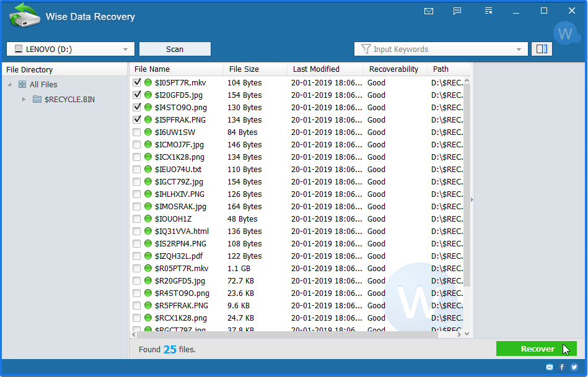Click green status dot of $I05PT7R.mkv

pos(148,82)
